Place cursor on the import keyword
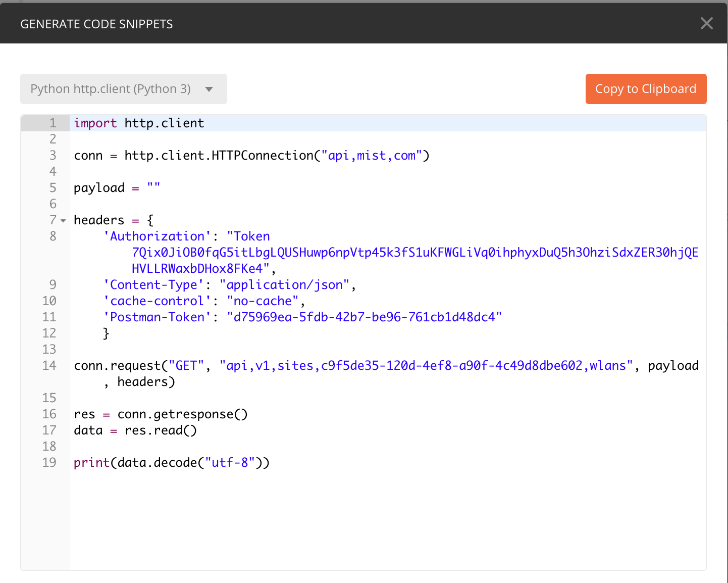Viewport: 728px width, 583px height. [95, 123]
